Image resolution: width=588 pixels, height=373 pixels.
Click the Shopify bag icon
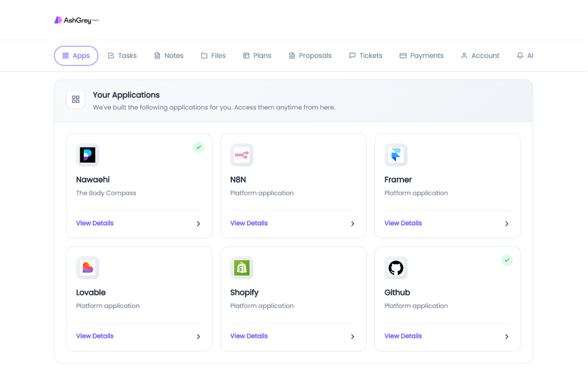[x=242, y=268]
